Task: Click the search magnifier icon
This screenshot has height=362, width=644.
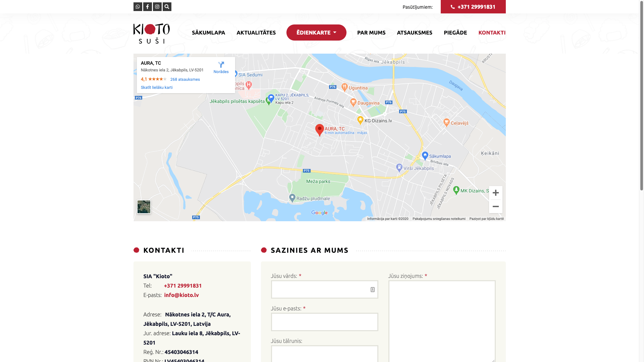Action: tap(167, 7)
